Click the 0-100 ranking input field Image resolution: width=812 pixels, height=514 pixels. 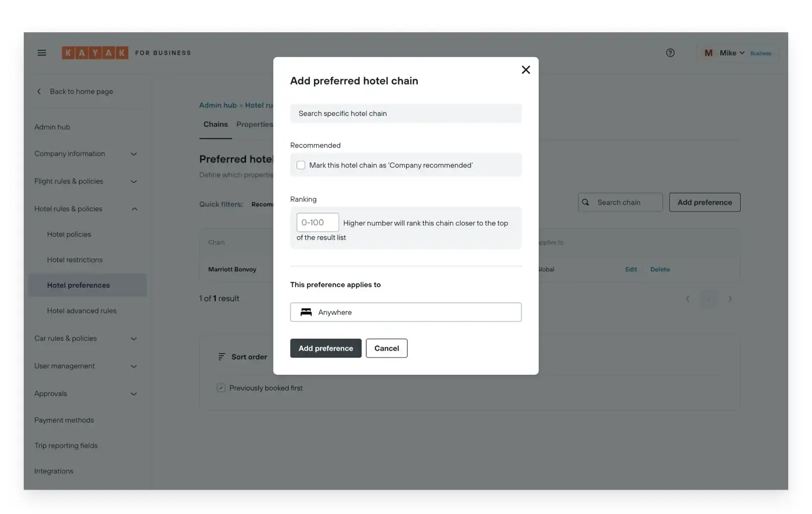[x=317, y=222]
